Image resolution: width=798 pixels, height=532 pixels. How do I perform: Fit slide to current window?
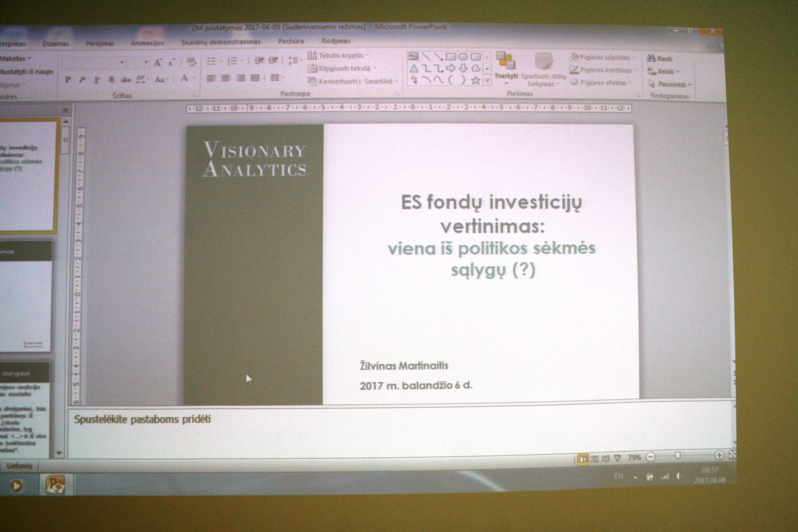[x=733, y=455]
